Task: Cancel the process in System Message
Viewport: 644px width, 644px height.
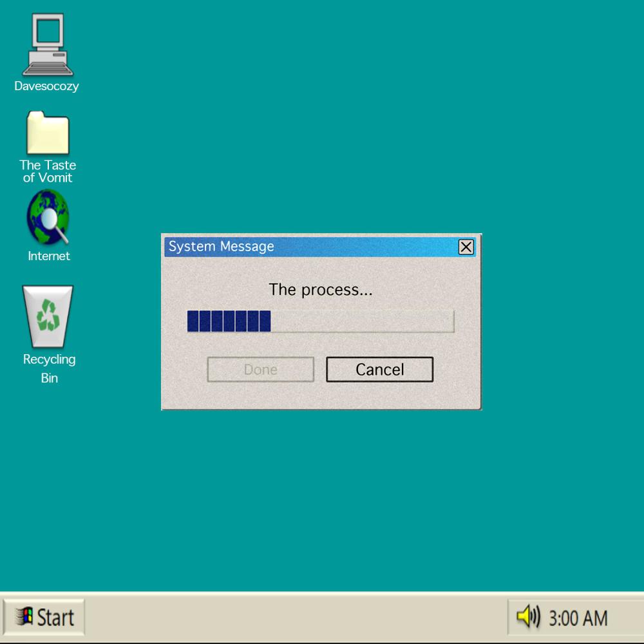Action: (379, 369)
